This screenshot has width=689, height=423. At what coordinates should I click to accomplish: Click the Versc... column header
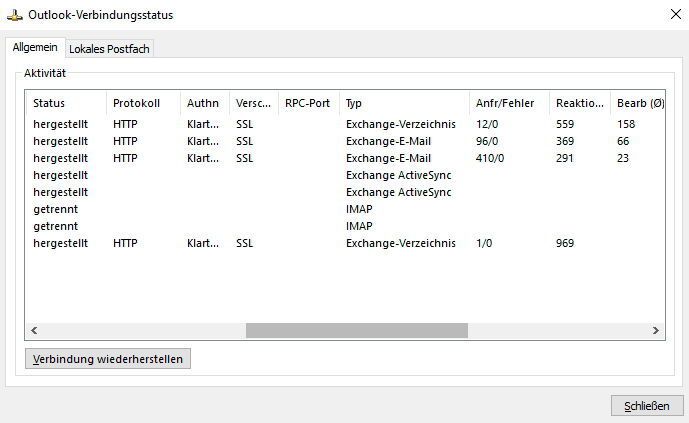coord(254,103)
